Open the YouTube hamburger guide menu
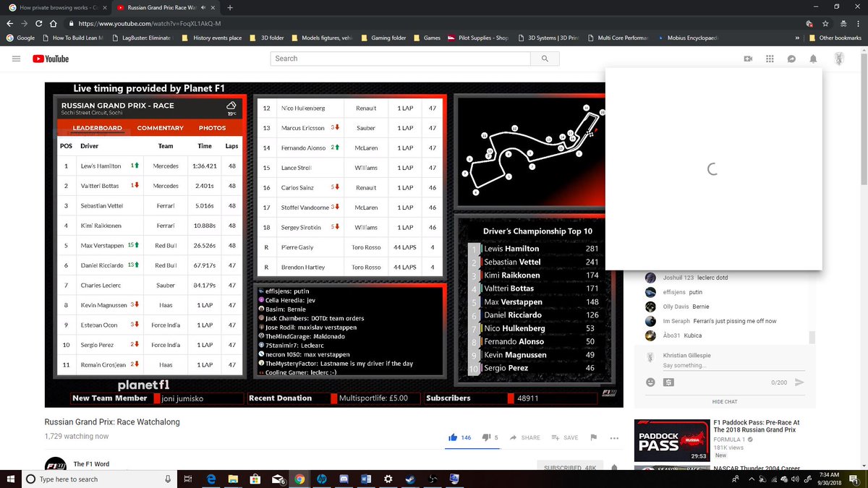Screen dimensions: 868x488 pyautogui.click(x=16, y=59)
